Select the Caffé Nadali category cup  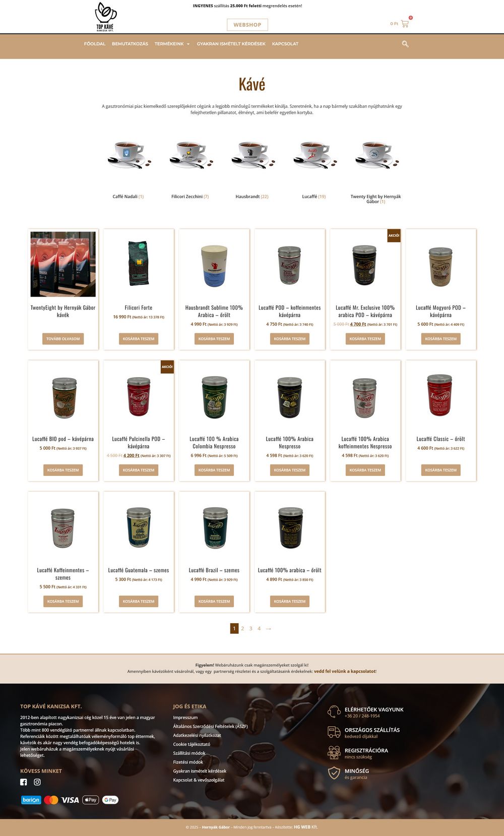pos(128,155)
